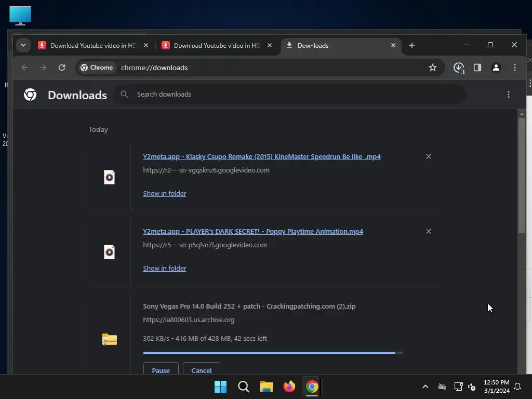Bookmark this page with star icon
Screen dimensions: 532x399
433,68
